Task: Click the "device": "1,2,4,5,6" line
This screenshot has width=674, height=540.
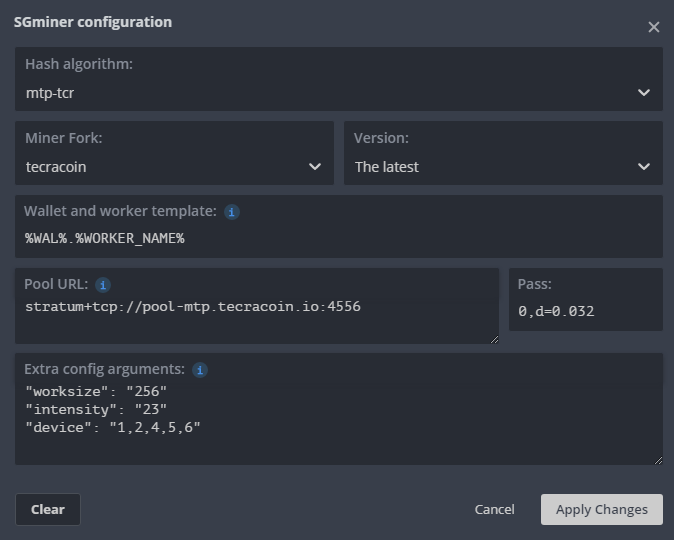Action: pos(113,427)
